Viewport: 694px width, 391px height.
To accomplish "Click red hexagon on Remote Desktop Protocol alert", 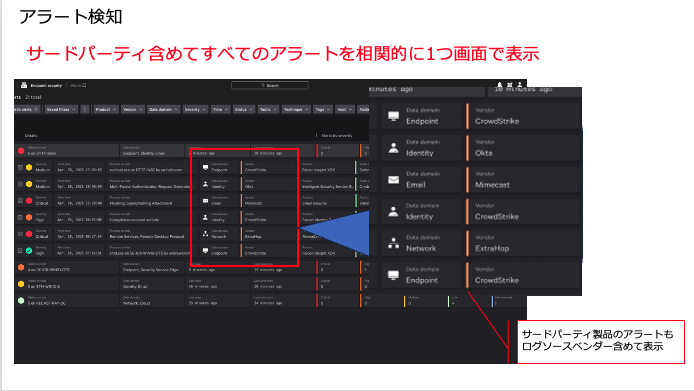I will (29, 234).
